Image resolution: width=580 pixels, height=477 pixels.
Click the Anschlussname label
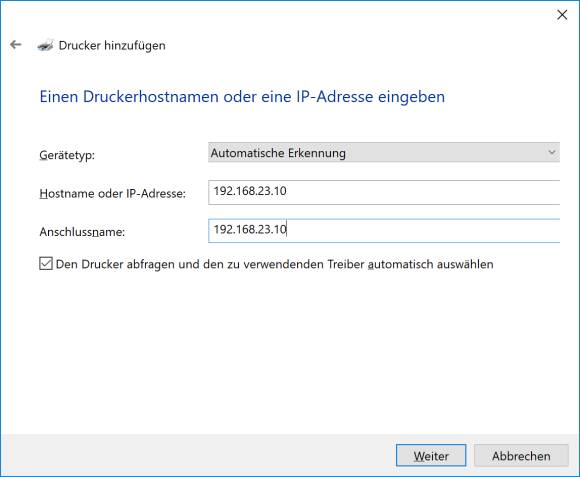click(x=82, y=232)
